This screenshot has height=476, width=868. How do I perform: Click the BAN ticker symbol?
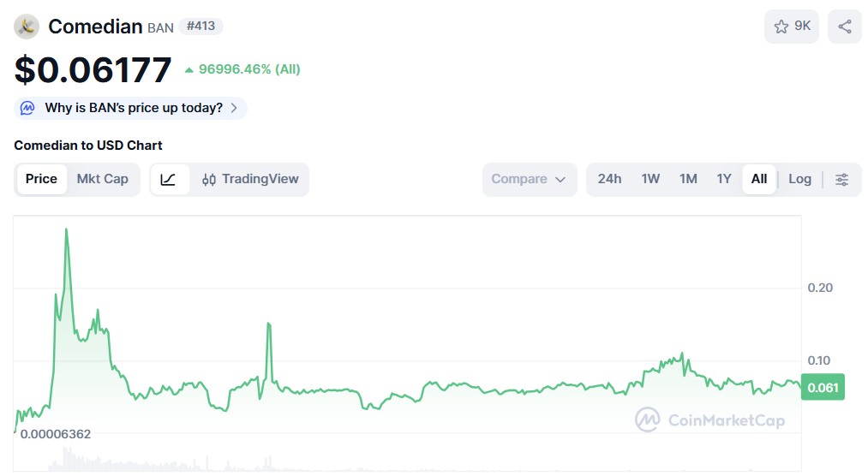(x=160, y=27)
